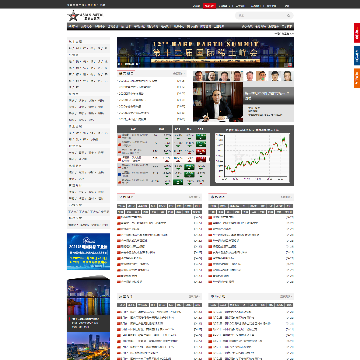Image resolution: width=360 pixels, height=360 pixels.
Task: Click the red highlighted top-bar button
Action: (209, 6)
